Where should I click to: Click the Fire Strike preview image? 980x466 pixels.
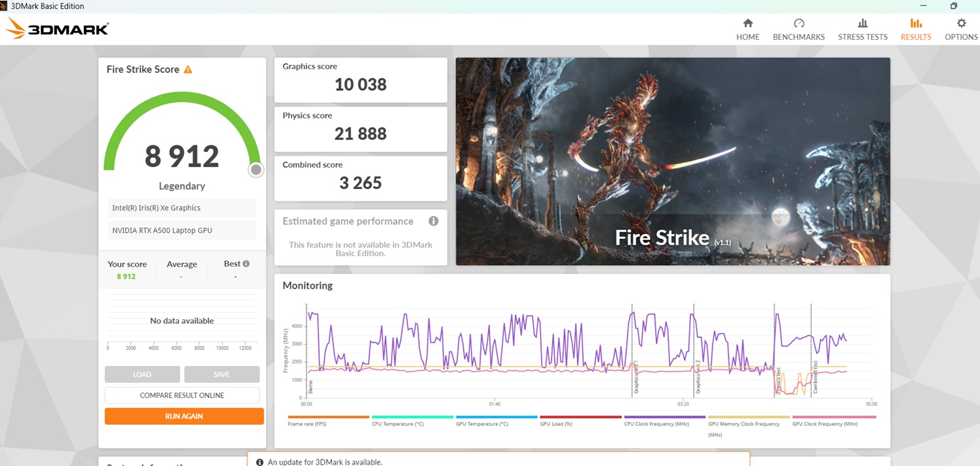pyautogui.click(x=673, y=162)
